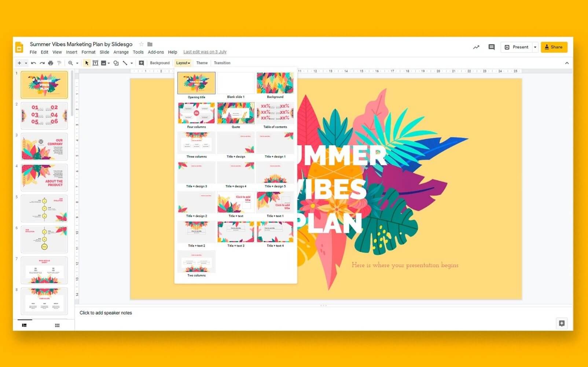Open the Add-ons menu

point(155,52)
